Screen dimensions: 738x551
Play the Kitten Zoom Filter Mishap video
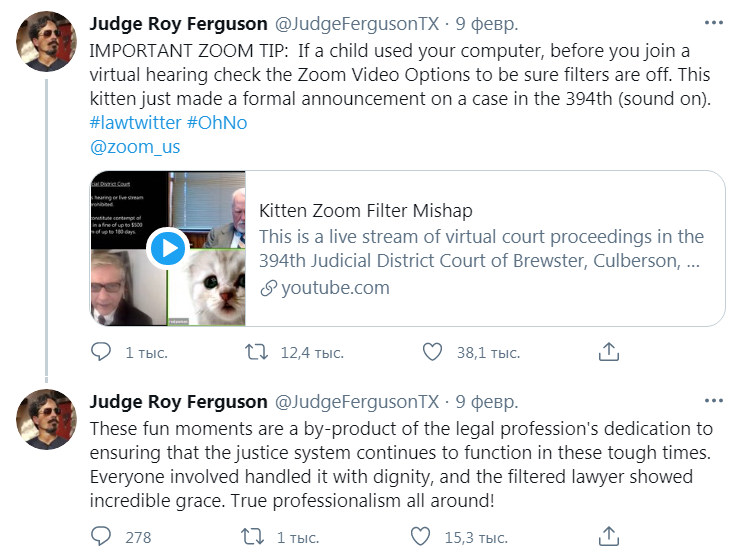point(168,248)
